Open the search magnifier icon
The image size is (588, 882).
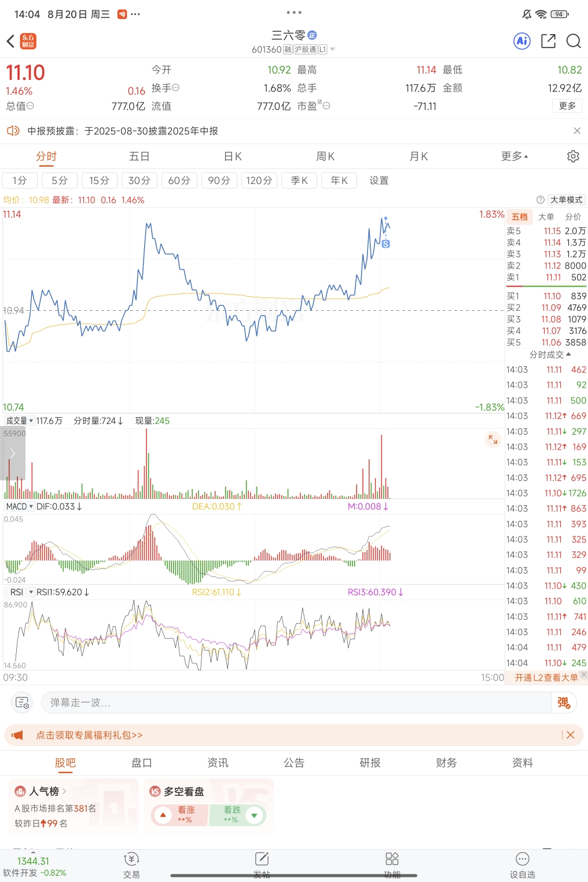point(574,41)
